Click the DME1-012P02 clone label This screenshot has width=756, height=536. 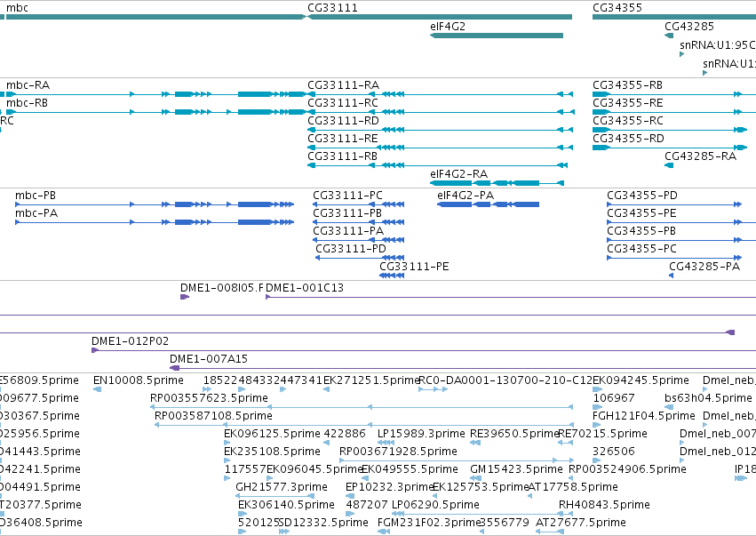(x=131, y=341)
